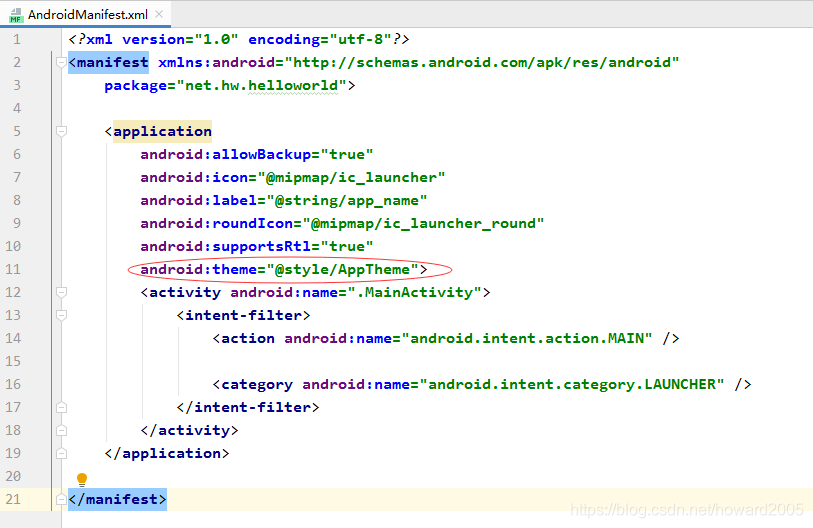Click the "@mipmap/ic_launcher_round" value
The width and height of the screenshot is (813, 528).
coord(423,224)
